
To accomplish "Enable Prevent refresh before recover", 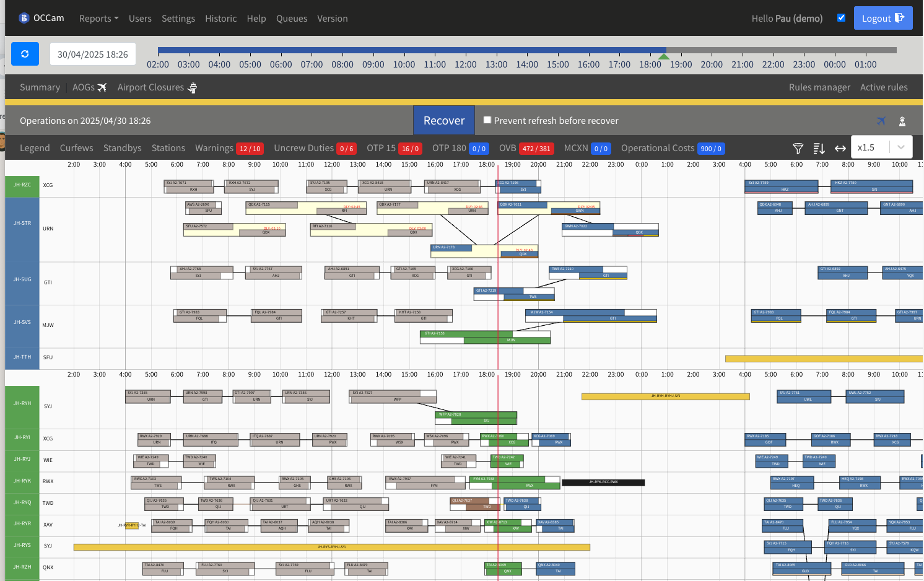I will click(x=487, y=120).
